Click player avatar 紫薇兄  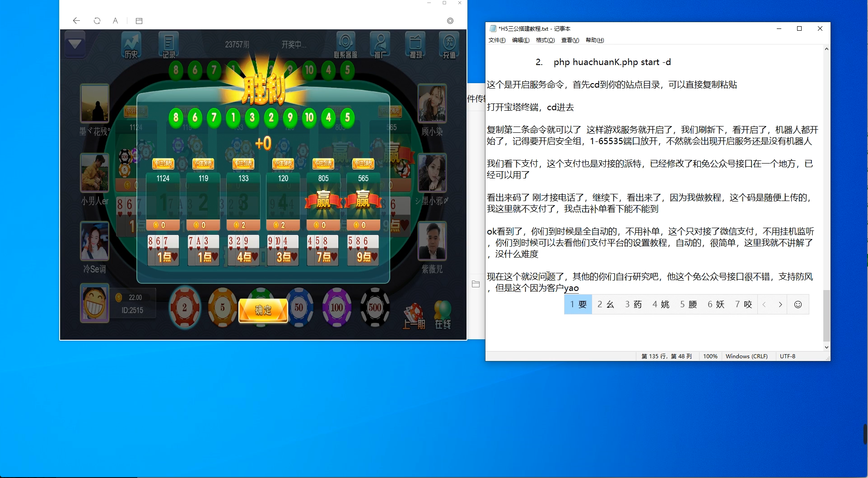[x=432, y=241]
